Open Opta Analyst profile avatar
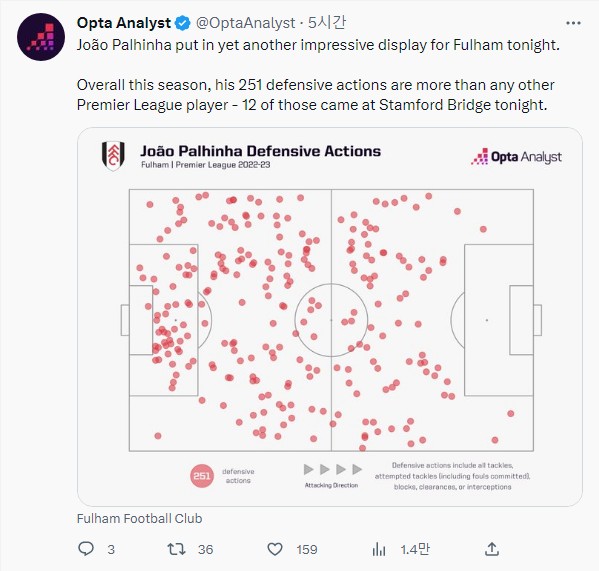Screen dimensions: 599x571 tap(41, 37)
